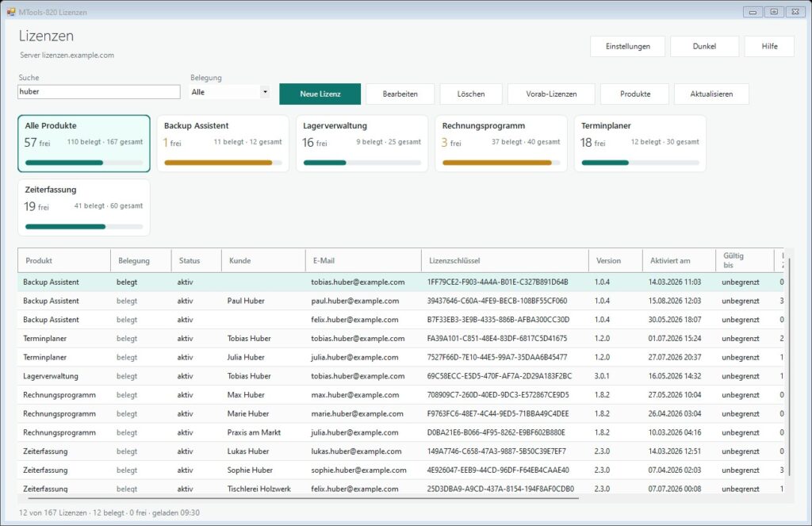Maximize the MTools window

tap(774, 12)
